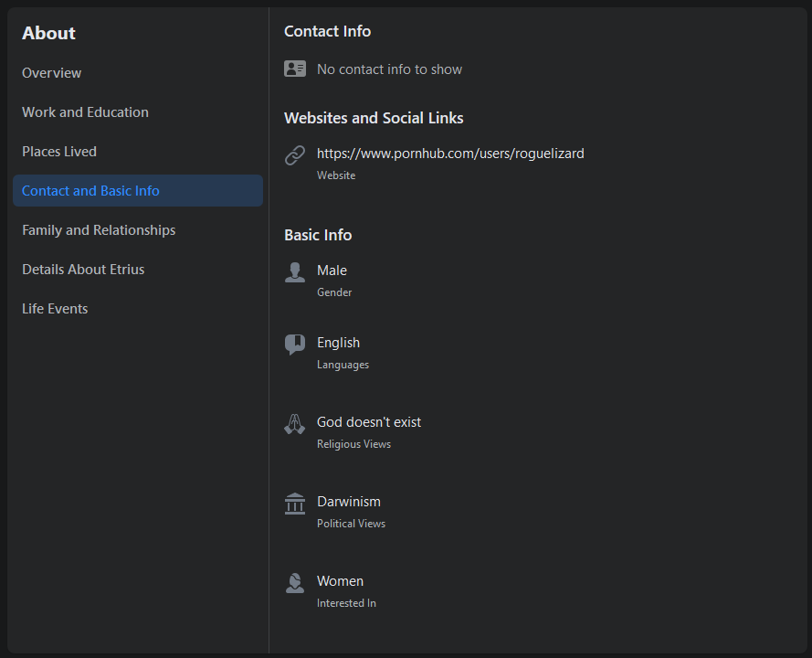Click the praying hands religion icon

295,424
